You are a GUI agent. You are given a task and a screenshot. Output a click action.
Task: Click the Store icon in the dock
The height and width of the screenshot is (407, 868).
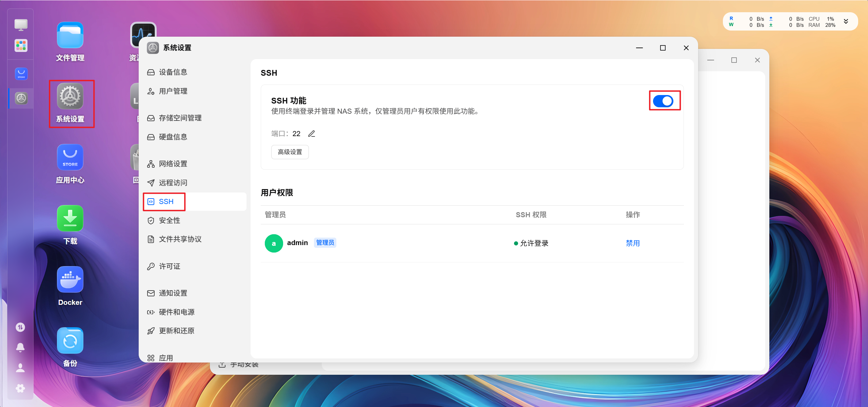click(x=21, y=74)
